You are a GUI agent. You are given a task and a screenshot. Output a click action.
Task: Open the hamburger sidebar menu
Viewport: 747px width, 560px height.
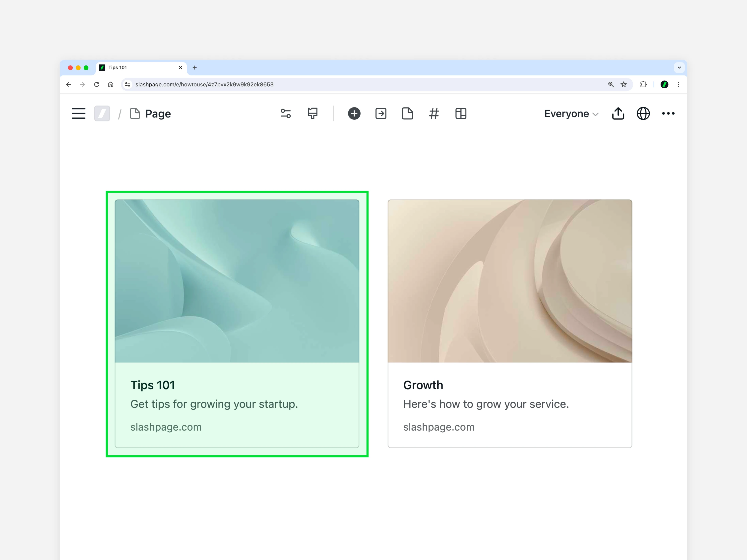tap(78, 113)
